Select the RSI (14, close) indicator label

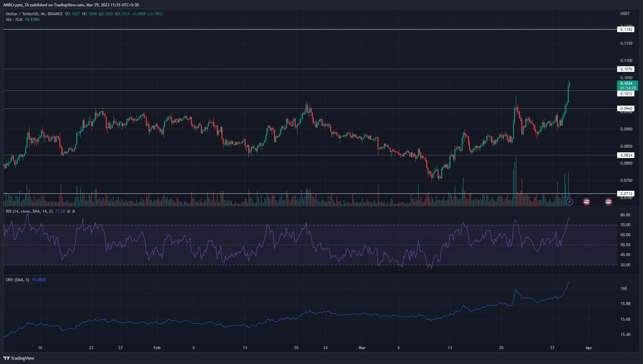[20, 211]
